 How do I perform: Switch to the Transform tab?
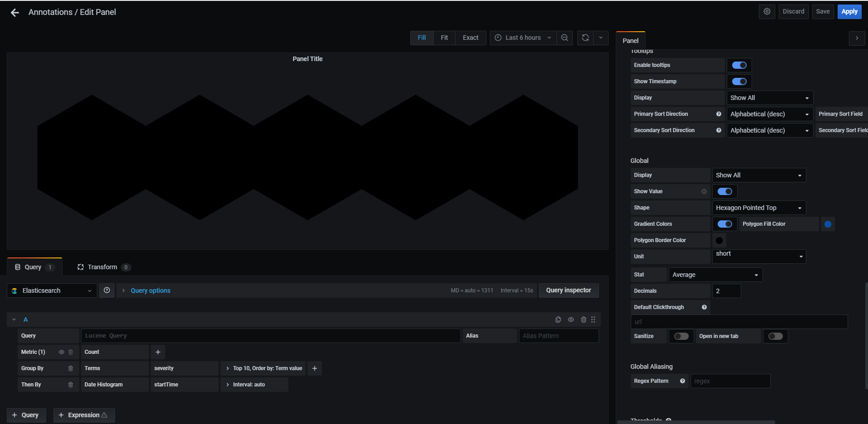coord(102,267)
